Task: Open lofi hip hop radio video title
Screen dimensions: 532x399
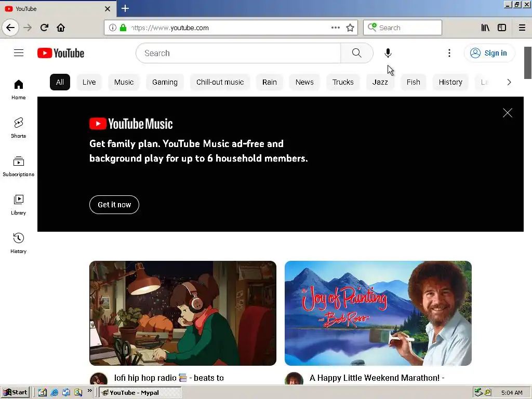Action: (169, 378)
